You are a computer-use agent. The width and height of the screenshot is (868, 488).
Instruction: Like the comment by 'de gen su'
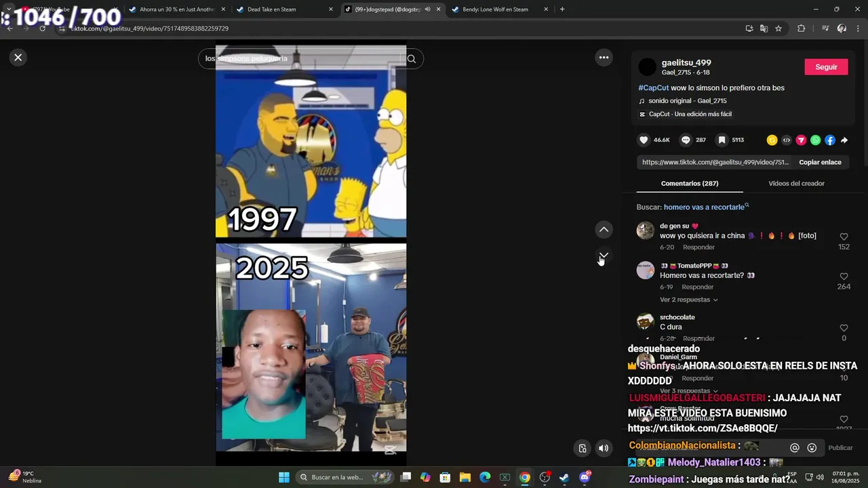click(x=844, y=237)
